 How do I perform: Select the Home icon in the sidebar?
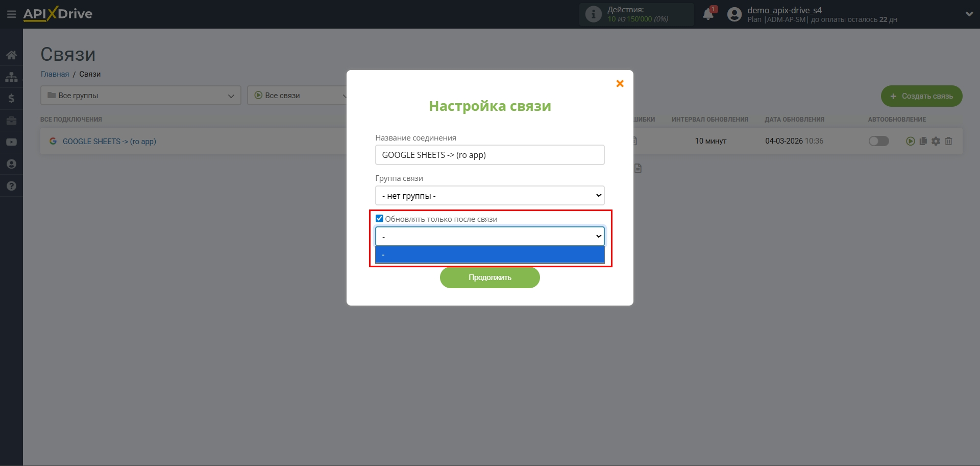point(11,55)
